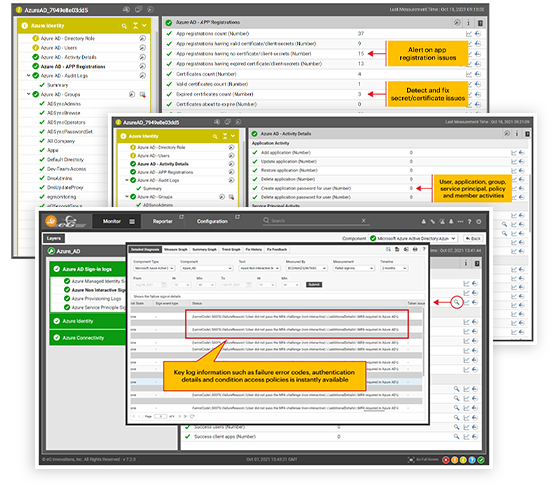Screen dimensions: 558x501
Task: Focus the Search field in eG top bar
Action: coord(315,221)
